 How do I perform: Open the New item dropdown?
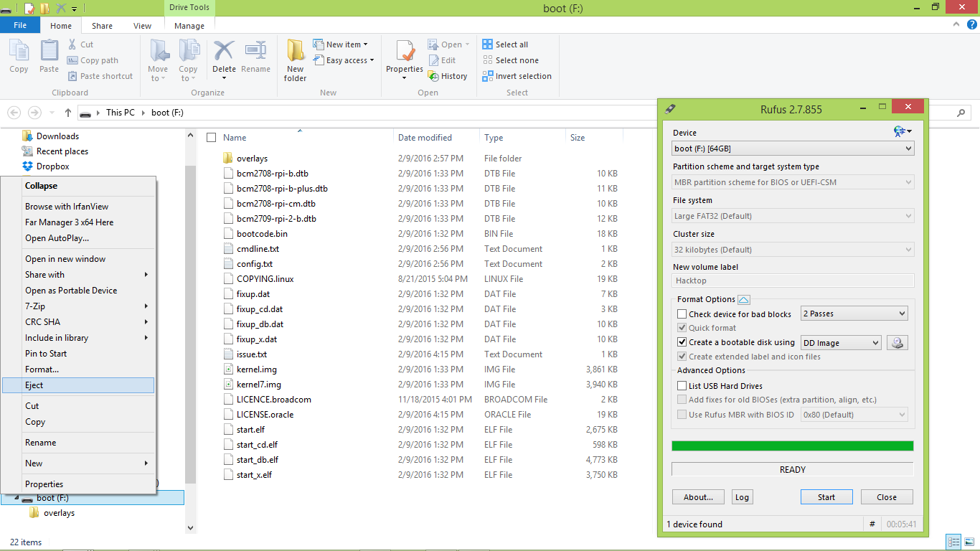(x=340, y=44)
